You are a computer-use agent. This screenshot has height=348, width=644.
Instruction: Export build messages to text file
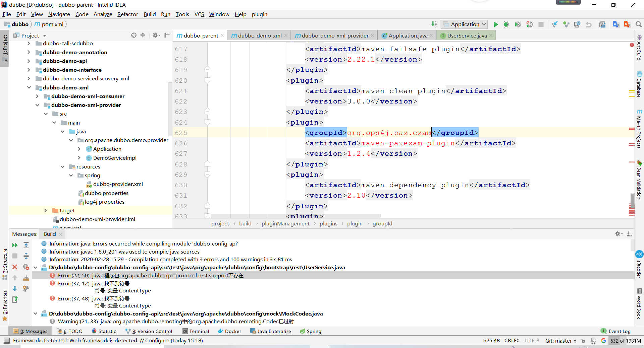(x=15, y=299)
